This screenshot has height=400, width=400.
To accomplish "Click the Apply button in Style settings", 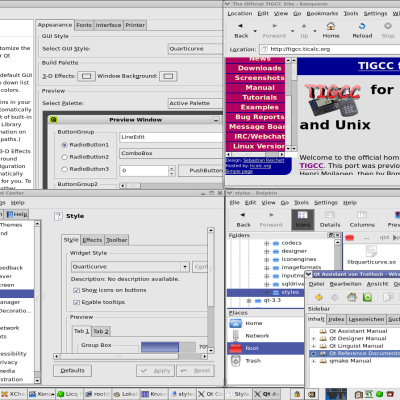I will [x=155, y=370].
